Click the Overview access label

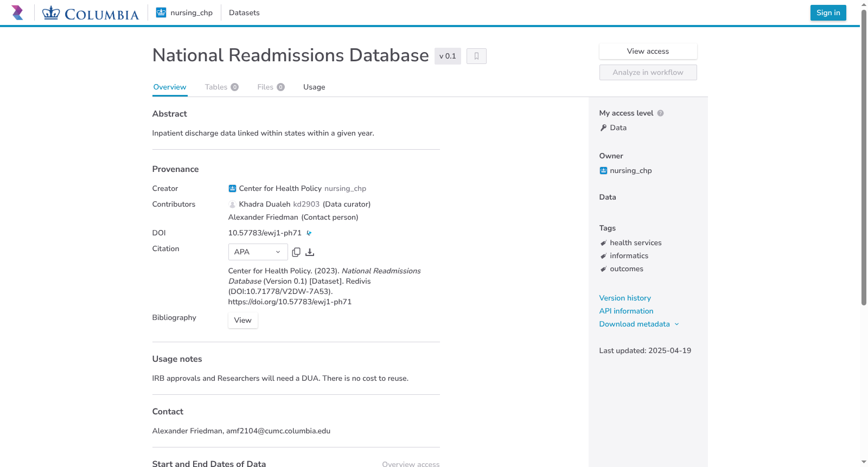tap(411, 464)
